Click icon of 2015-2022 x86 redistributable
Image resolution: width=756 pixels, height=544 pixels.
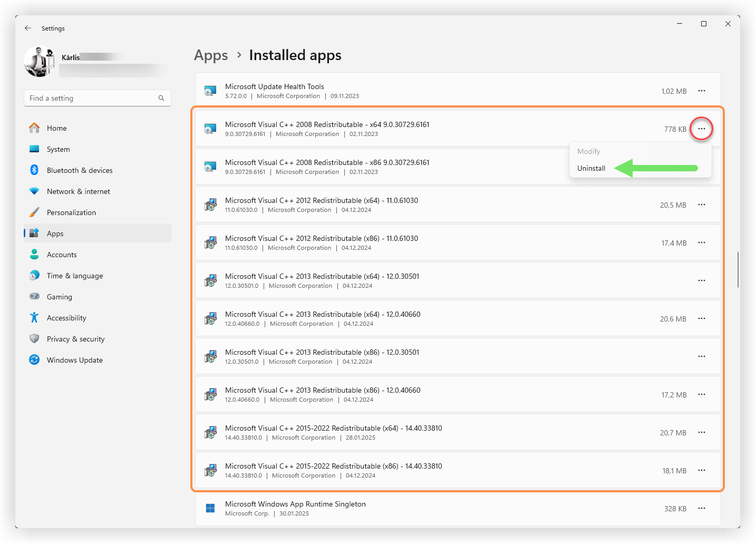(x=210, y=470)
